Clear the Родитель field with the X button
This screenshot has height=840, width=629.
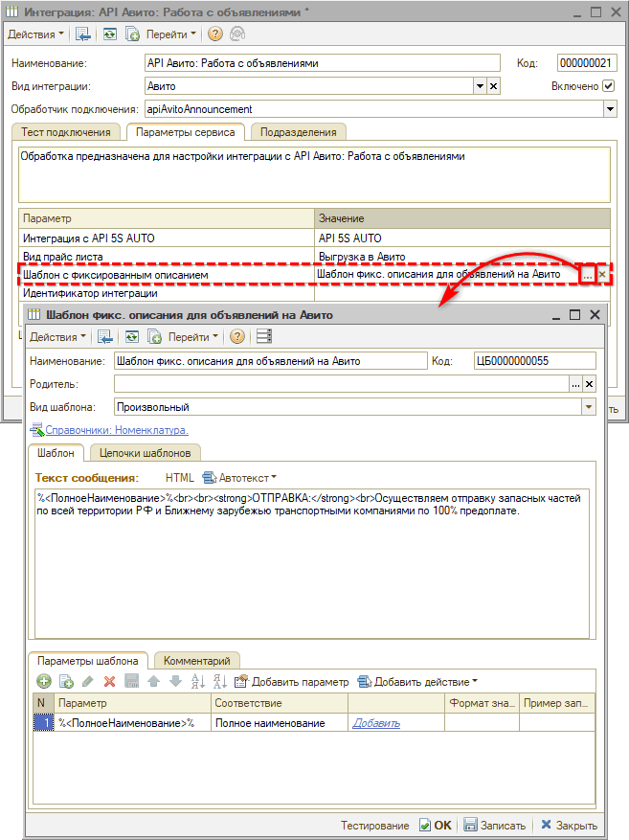(x=589, y=384)
